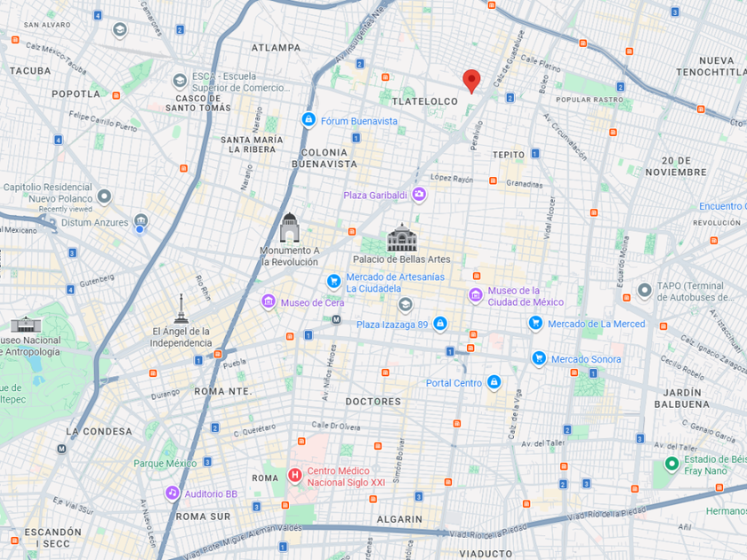Open the Plaza Garibaldi label
747x560 pixels.
375,195
